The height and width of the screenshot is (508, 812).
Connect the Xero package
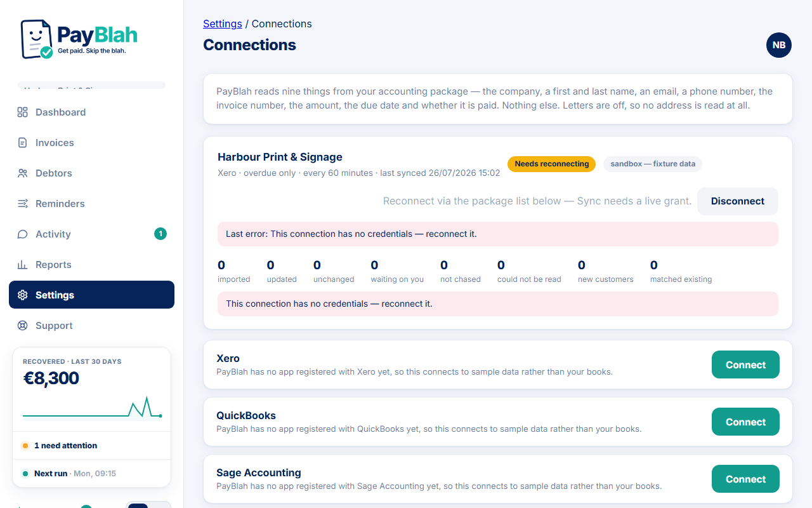click(x=745, y=364)
